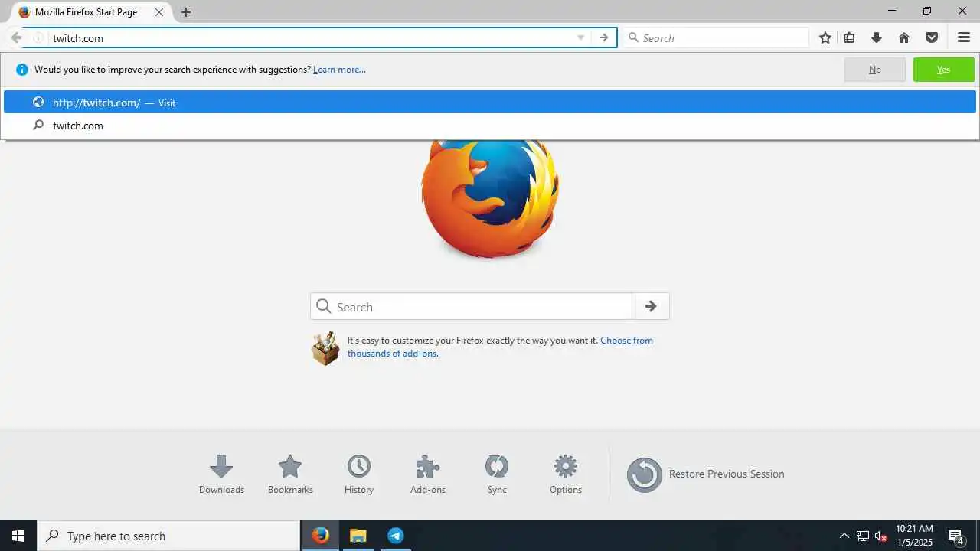Open the Downloads arrow in toolbar
Screen dimensions: 980x551
pyautogui.click(x=877, y=37)
